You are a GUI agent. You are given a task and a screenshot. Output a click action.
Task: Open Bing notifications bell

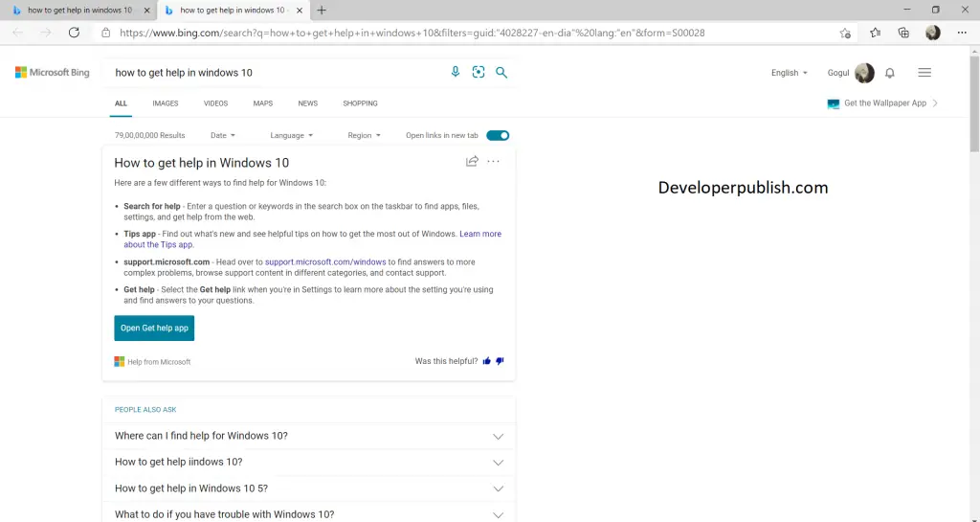pos(890,73)
